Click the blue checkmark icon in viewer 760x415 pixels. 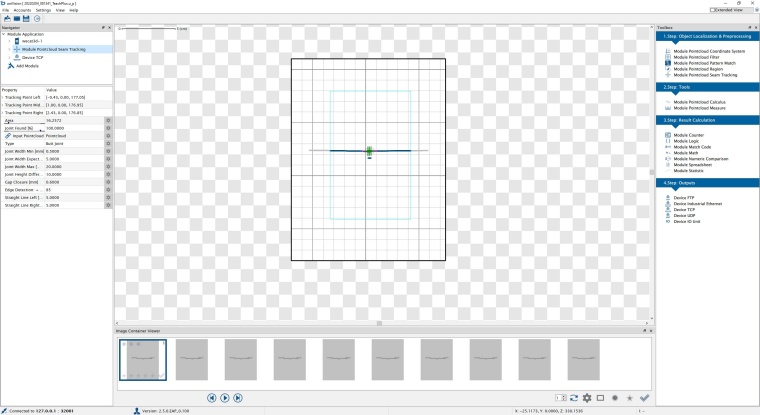(x=644, y=398)
